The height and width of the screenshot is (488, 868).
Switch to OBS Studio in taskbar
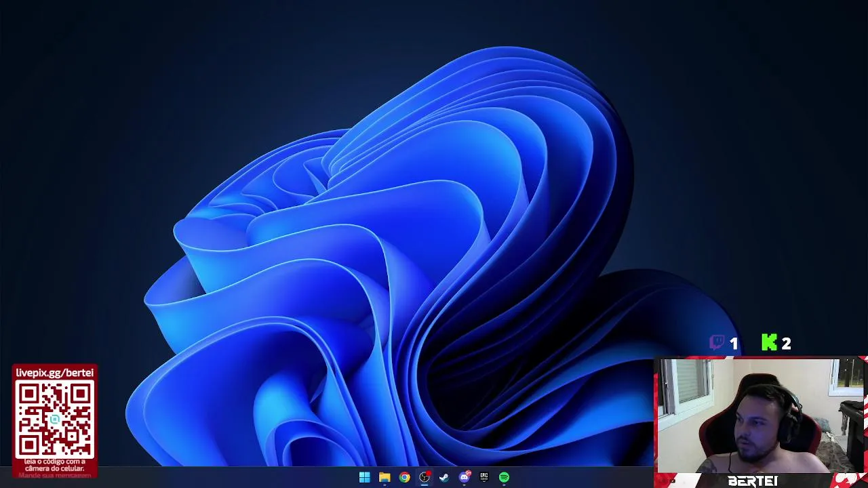[425, 477]
